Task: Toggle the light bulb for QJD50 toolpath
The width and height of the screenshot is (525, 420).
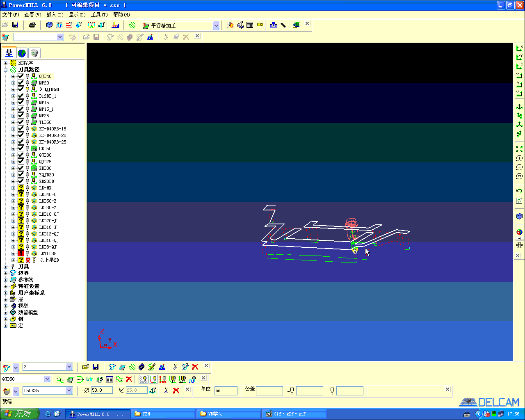Action: coord(27,89)
